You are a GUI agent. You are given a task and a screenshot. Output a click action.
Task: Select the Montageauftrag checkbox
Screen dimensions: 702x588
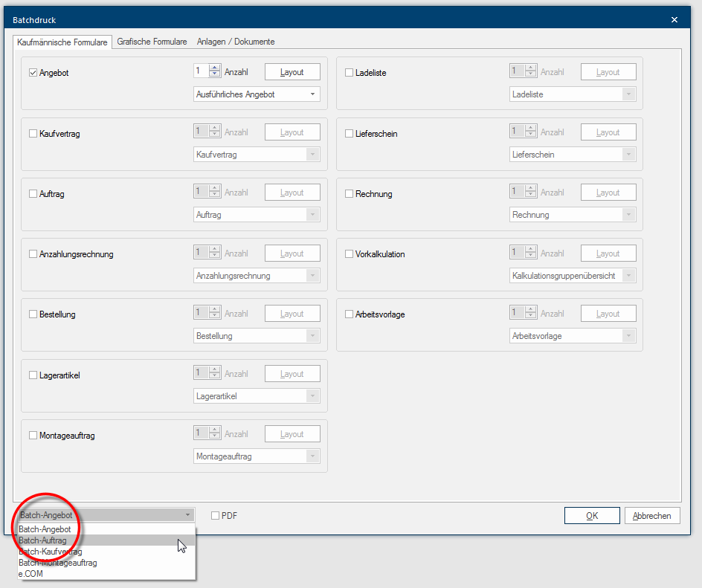33,436
